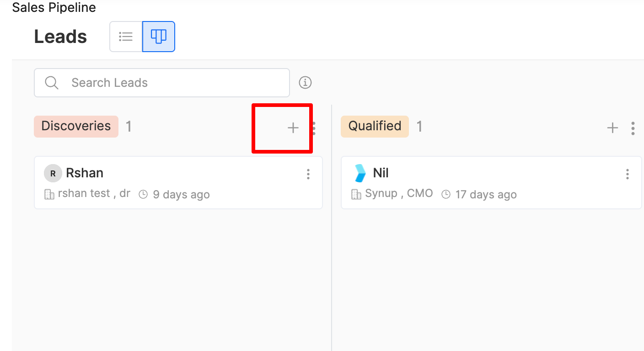Click the Discoveries stage label

point(76,126)
